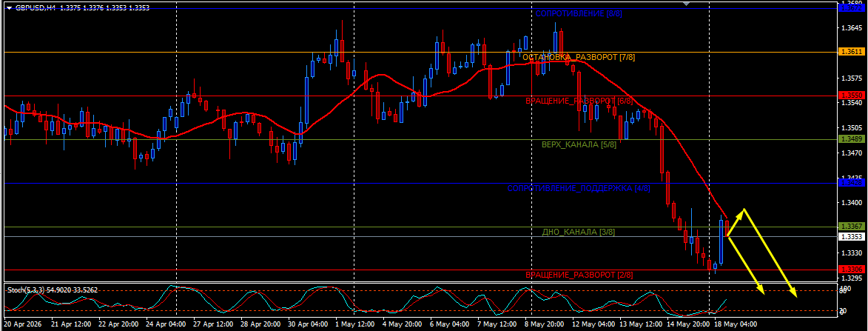Click the 20 Apr 2026 date label
Image resolution: width=868 pixels, height=331 pixels.
click(22, 324)
